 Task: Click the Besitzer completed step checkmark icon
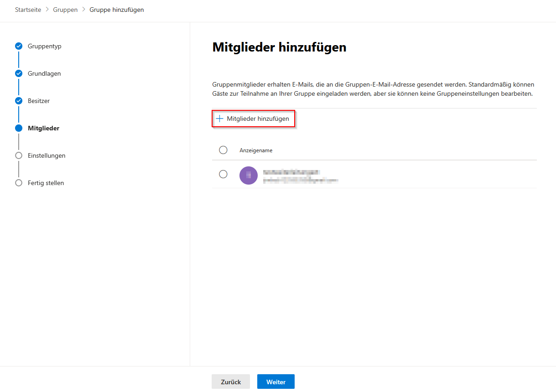tap(19, 101)
